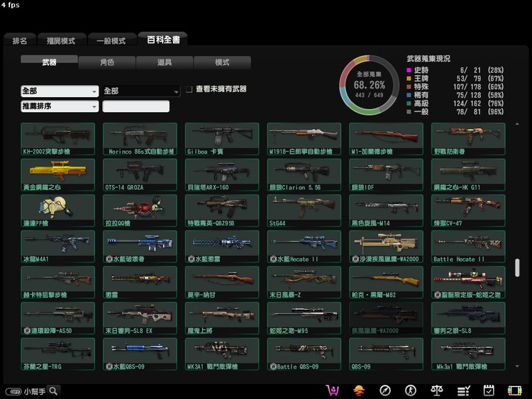Open the 鋼鐵之心-HK G11 card
This screenshot has width=532, height=399.
click(x=468, y=175)
